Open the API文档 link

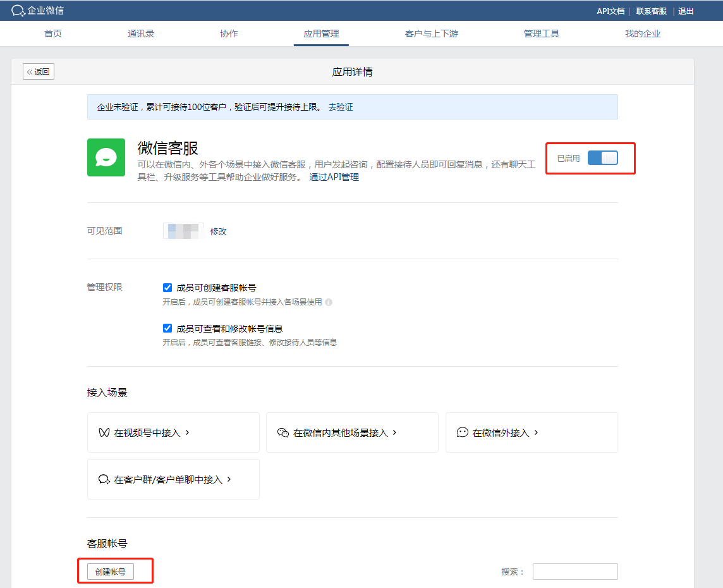(611, 11)
